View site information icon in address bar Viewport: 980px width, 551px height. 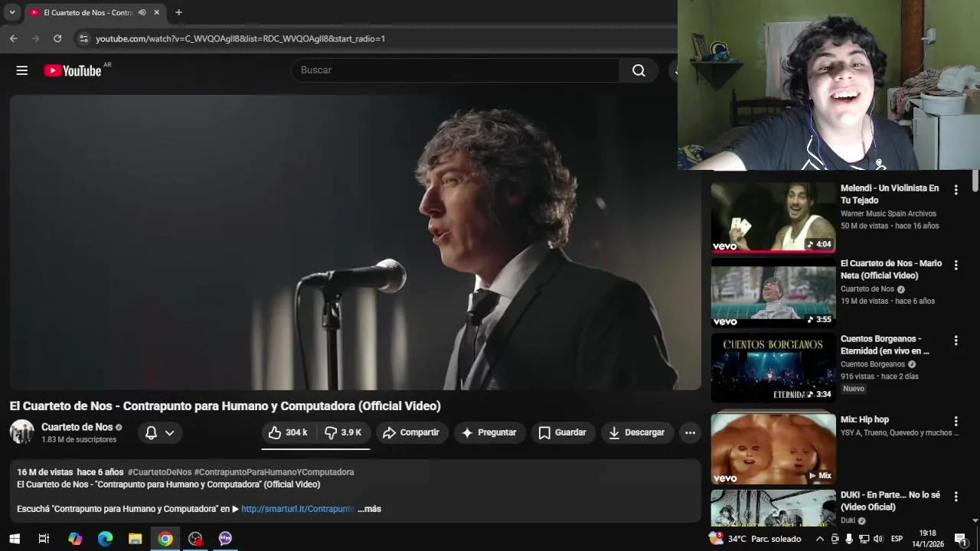[x=84, y=38]
